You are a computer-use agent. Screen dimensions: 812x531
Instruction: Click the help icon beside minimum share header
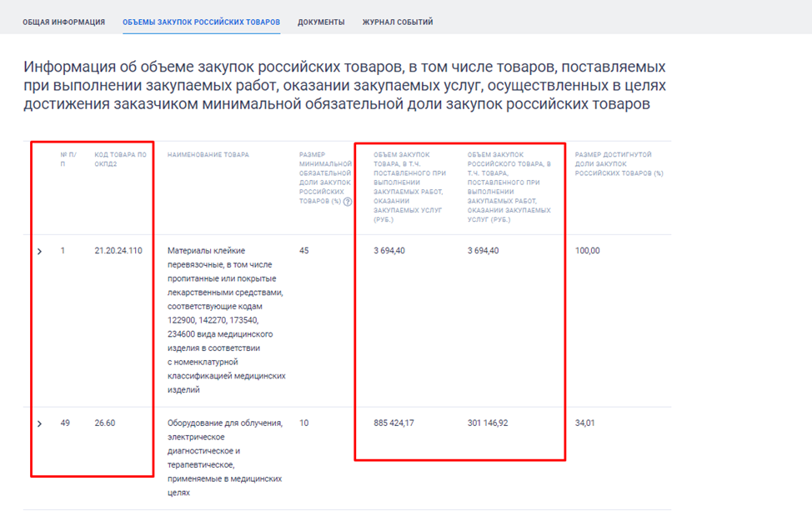coord(347,201)
